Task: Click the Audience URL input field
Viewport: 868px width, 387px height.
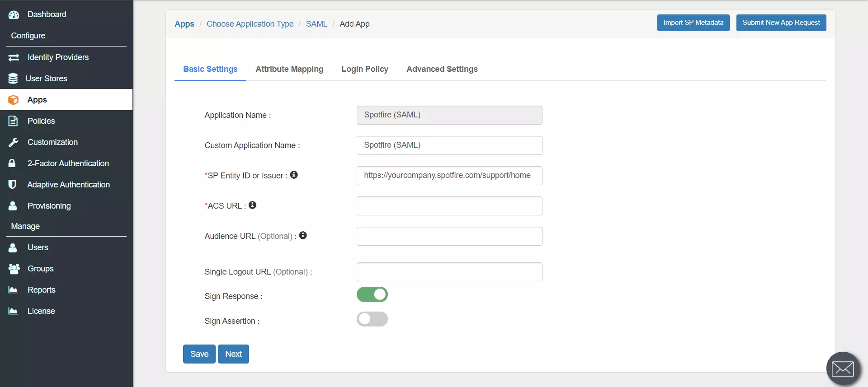Action: click(449, 236)
